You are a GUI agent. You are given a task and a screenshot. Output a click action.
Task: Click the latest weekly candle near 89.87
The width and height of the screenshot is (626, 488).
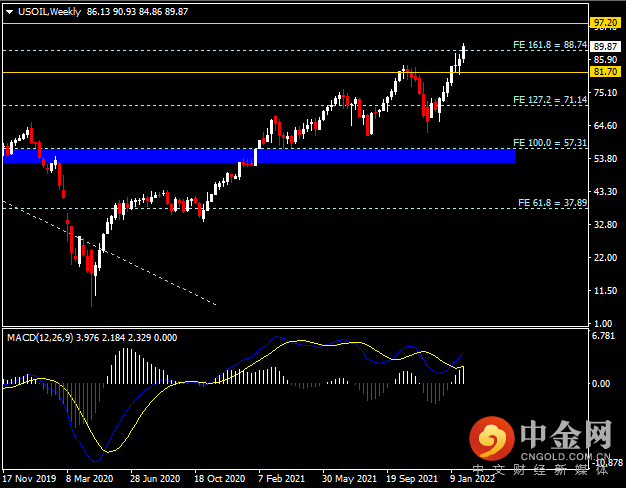click(x=464, y=52)
